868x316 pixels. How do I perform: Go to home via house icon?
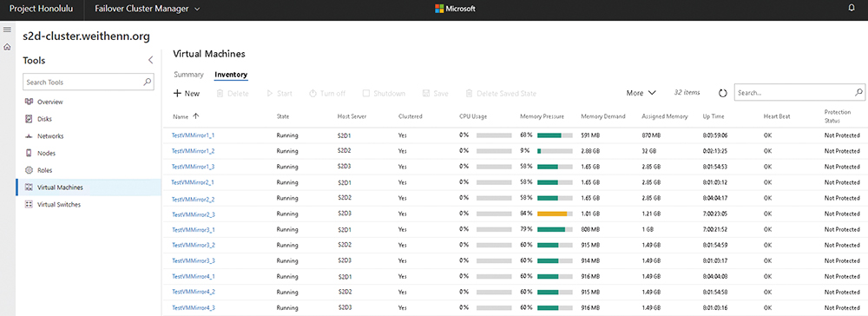click(7, 47)
